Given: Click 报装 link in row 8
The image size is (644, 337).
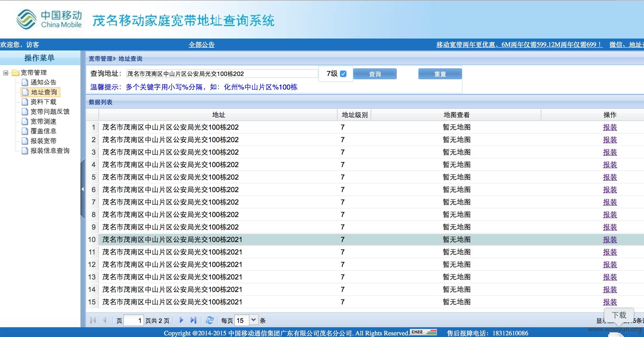Looking at the screenshot, I should pyautogui.click(x=610, y=214).
